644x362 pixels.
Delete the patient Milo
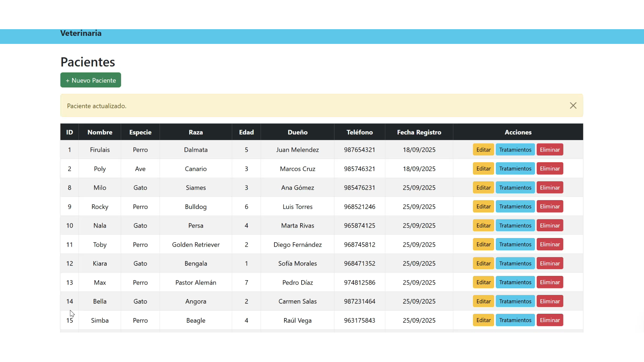(x=549, y=188)
